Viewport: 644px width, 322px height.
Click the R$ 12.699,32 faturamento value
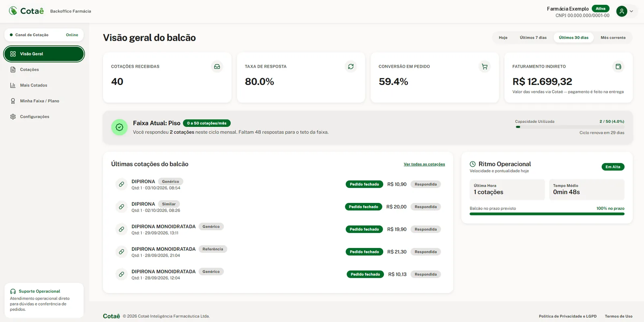tap(542, 82)
